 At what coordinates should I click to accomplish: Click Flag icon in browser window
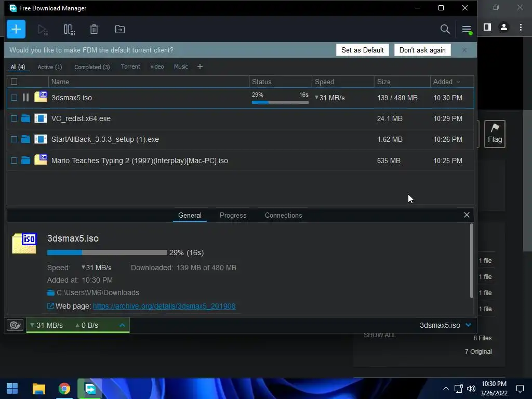[495, 134]
